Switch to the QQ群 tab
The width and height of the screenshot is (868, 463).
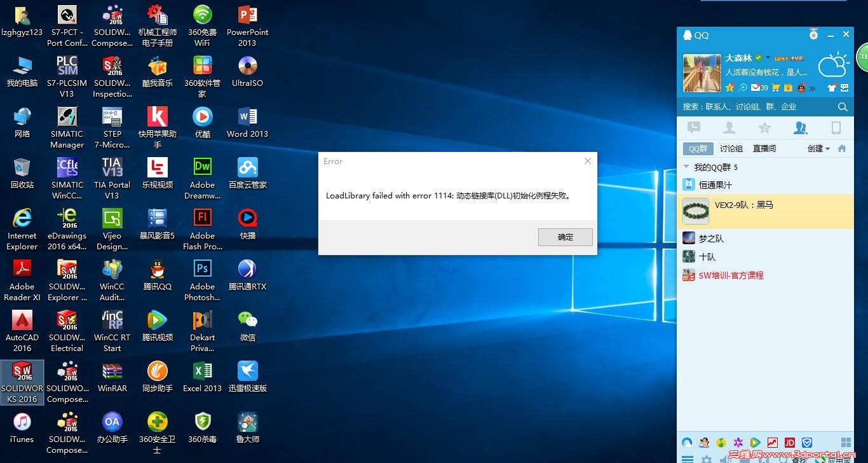698,149
